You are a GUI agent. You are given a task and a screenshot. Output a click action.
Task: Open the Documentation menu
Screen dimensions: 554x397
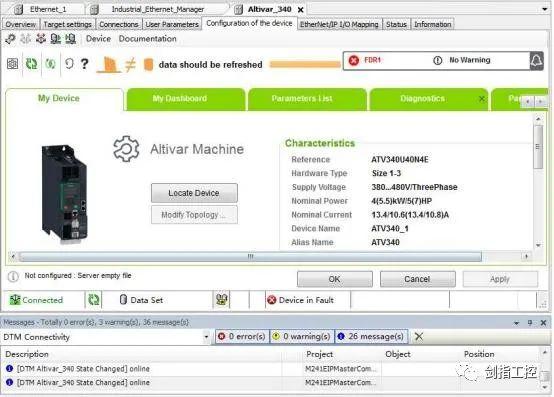(x=147, y=39)
